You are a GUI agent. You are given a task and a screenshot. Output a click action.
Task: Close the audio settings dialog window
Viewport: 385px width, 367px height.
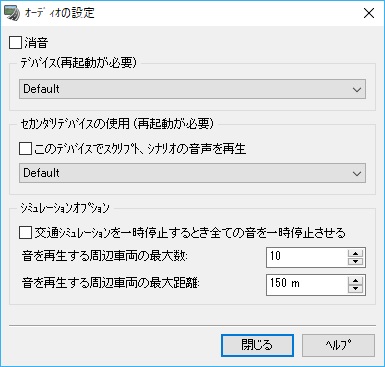coord(369,14)
